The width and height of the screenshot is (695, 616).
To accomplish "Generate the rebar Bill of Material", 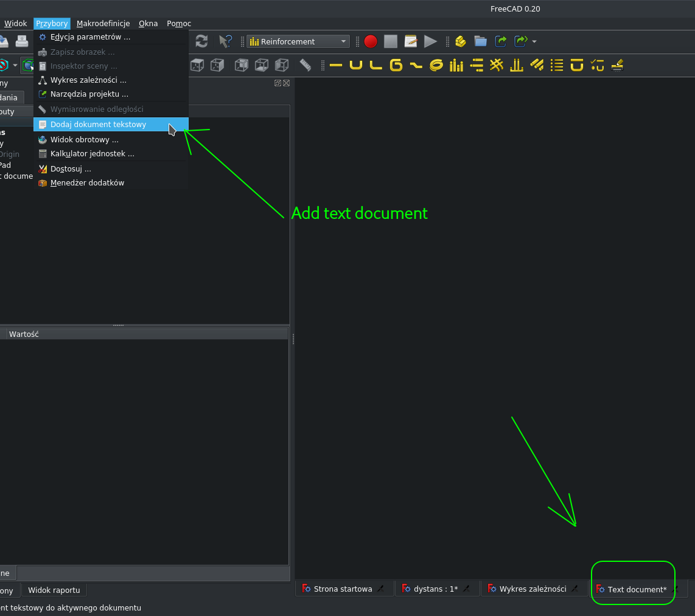I will coord(557,65).
